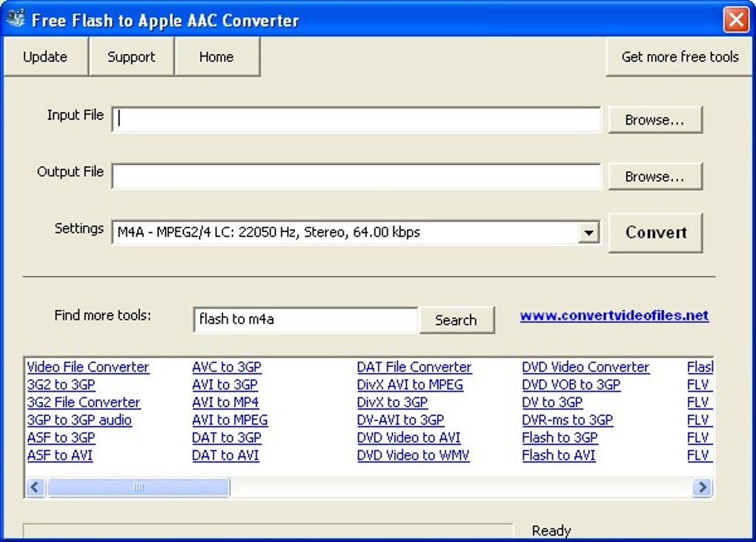
Task: Open the www.convertvideofiles.net link
Action: [614, 316]
